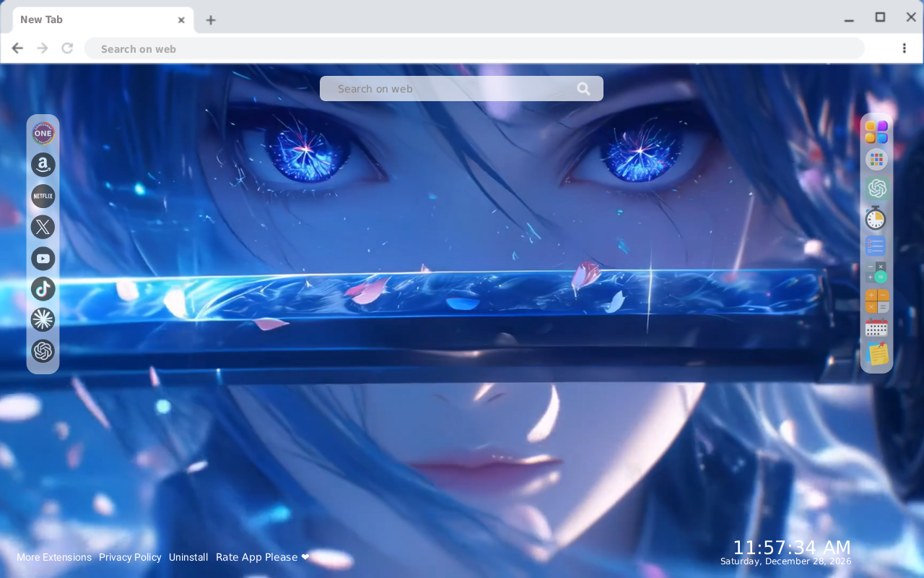
Task: Close the New Tab tab
Action: click(181, 20)
